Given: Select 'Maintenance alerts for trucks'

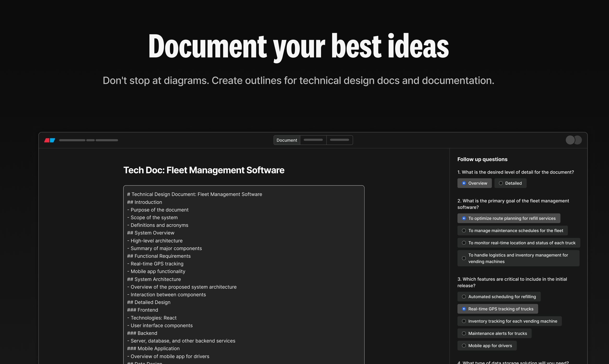Looking at the screenshot, I should tap(494, 333).
